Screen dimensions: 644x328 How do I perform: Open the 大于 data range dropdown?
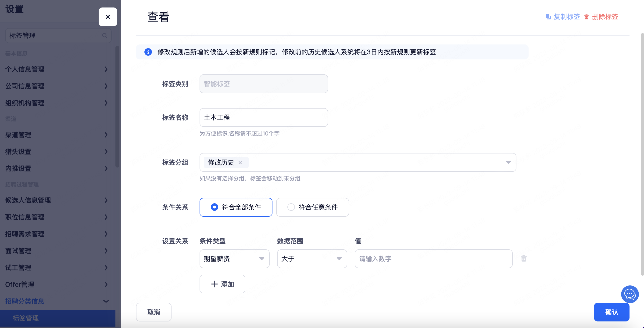(x=312, y=259)
